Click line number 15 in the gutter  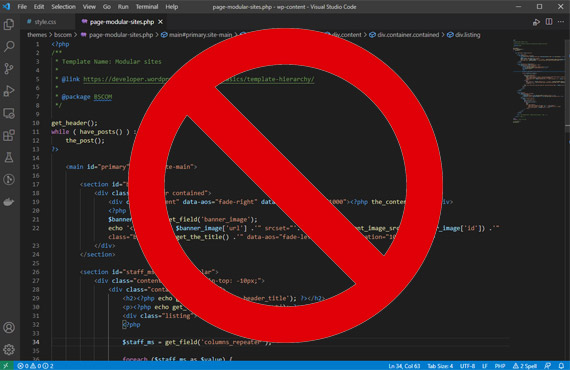[x=36, y=167]
